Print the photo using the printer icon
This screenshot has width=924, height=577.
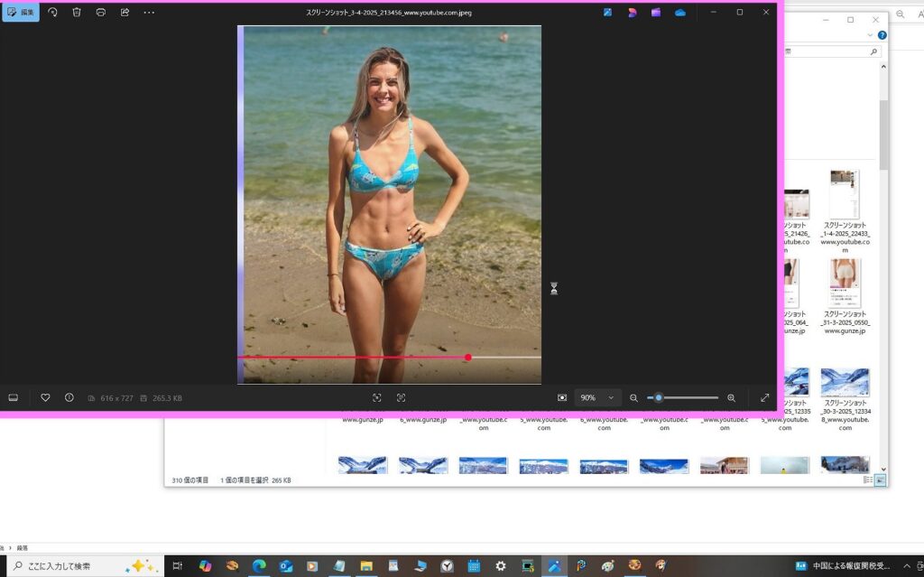point(101,12)
